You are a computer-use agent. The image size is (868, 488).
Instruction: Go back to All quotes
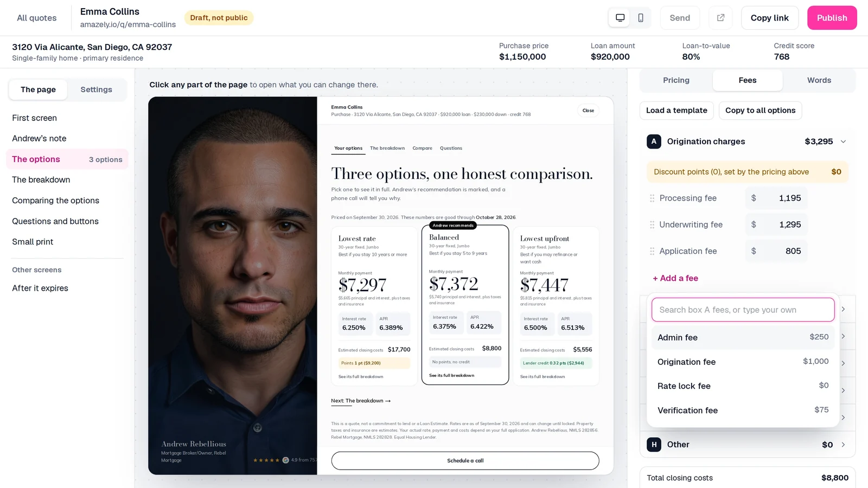click(x=36, y=18)
